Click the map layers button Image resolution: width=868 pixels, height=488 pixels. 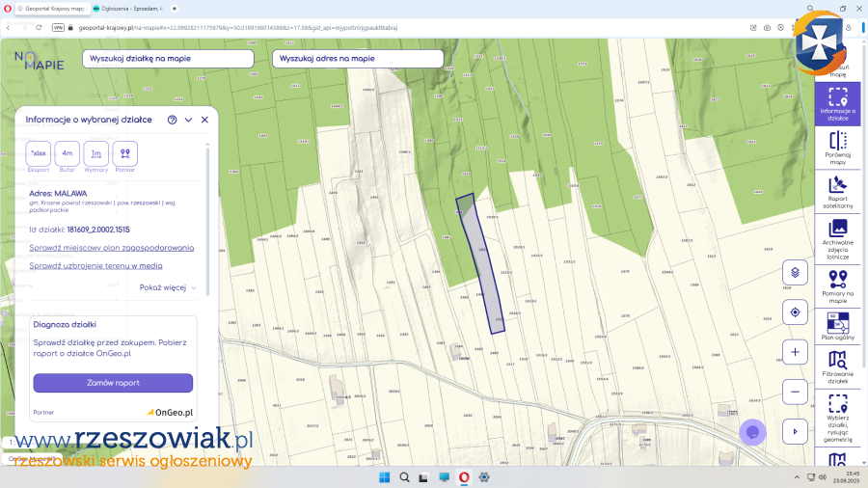point(795,272)
